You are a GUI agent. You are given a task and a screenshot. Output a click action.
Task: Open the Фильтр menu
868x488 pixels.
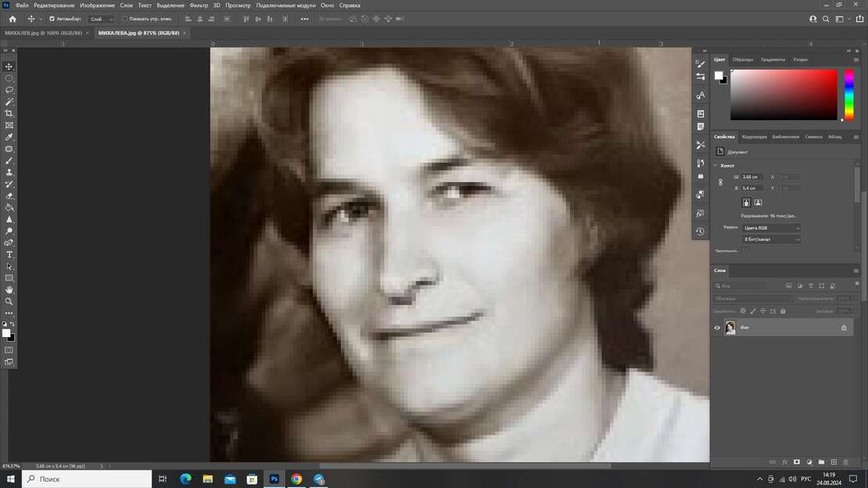199,5
